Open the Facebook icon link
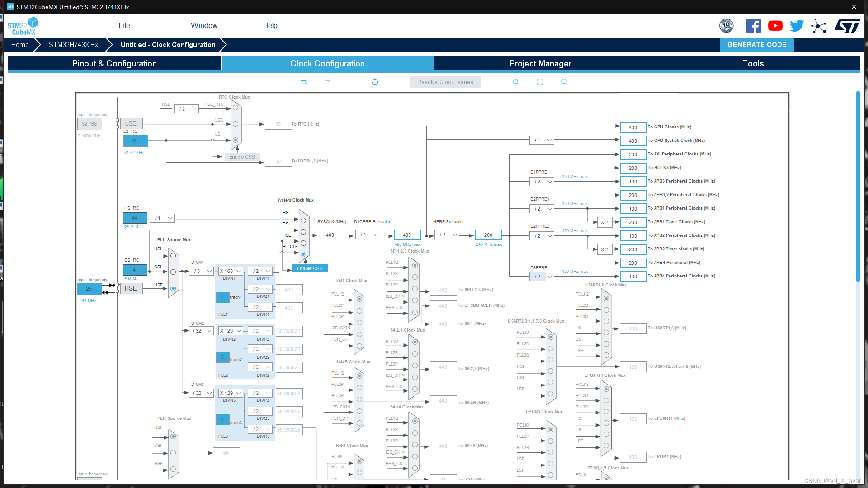 [x=753, y=26]
